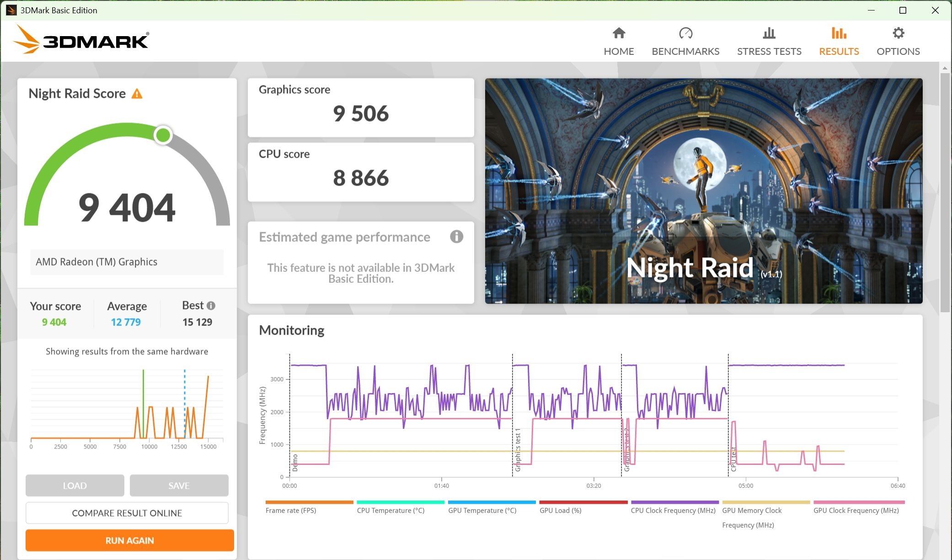Image resolution: width=952 pixels, height=560 pixels.
Task: Click the info icon next to Best
Action: pyautogui.click(x=211, y=305)
